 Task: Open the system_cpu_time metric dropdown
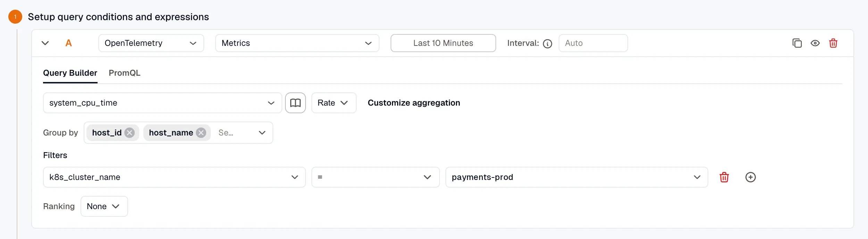pyautogui.click(x=162, y=103)
